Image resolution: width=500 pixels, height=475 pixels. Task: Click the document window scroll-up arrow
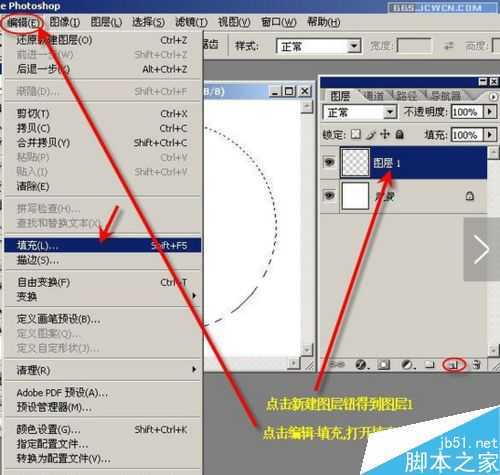point(307,107)
